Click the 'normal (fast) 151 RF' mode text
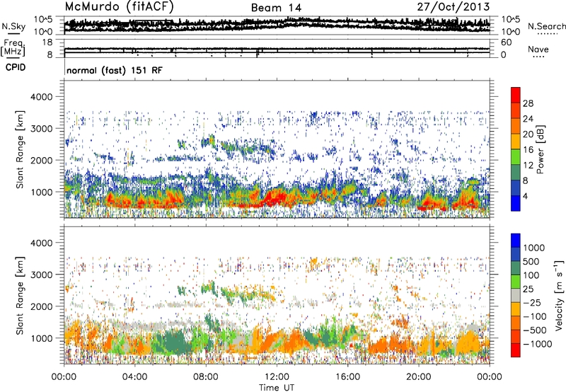 (115, 70)
